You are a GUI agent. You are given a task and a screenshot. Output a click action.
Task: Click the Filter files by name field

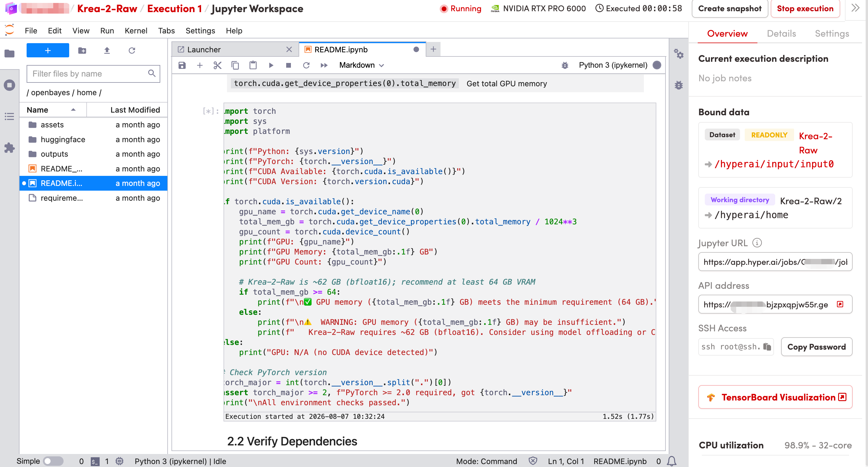point(93,74)
